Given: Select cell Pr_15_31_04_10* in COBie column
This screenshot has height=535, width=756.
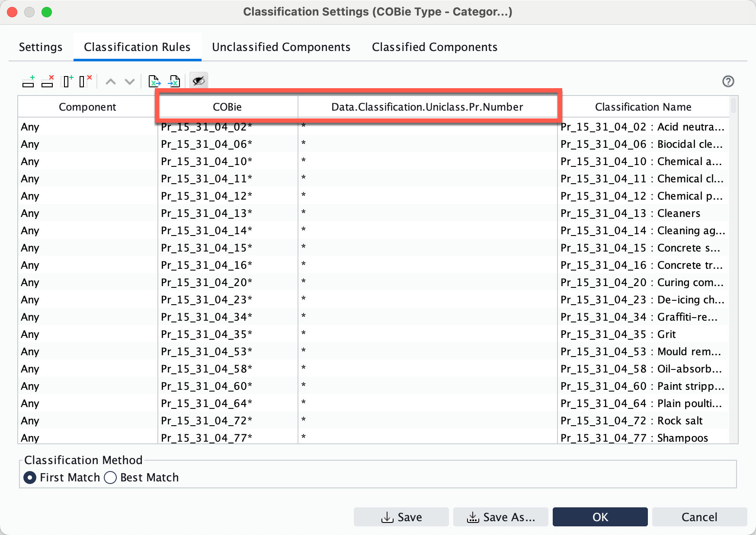Looking at the screenshot, I should pyautogui.click(x=228, y=161).
